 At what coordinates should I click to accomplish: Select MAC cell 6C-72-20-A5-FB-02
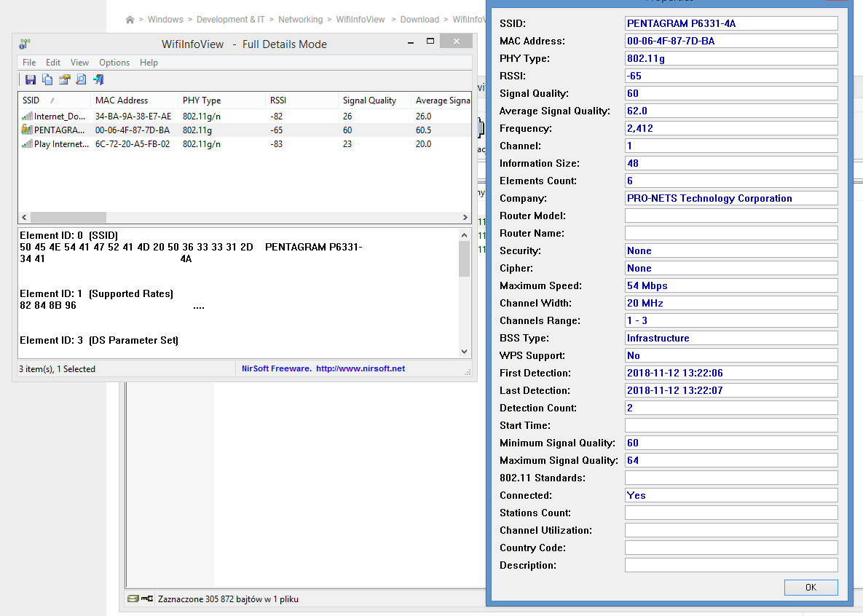(x=133, y=143)
